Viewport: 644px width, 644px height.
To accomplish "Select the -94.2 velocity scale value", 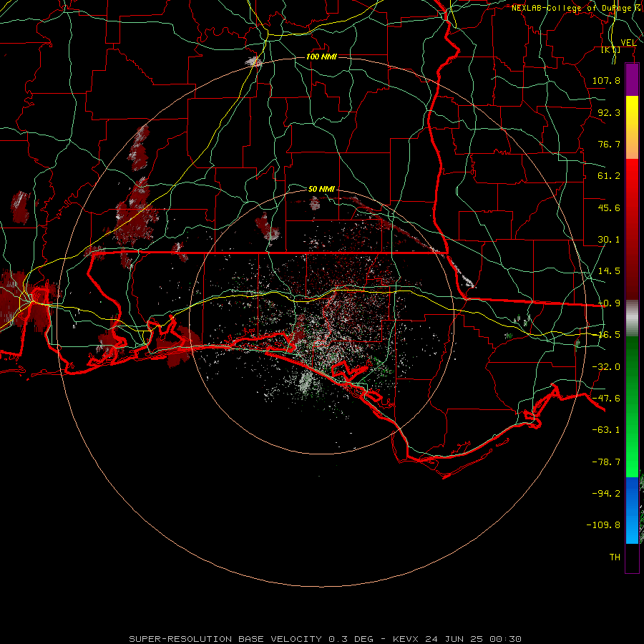I will [x=606, y=494].
